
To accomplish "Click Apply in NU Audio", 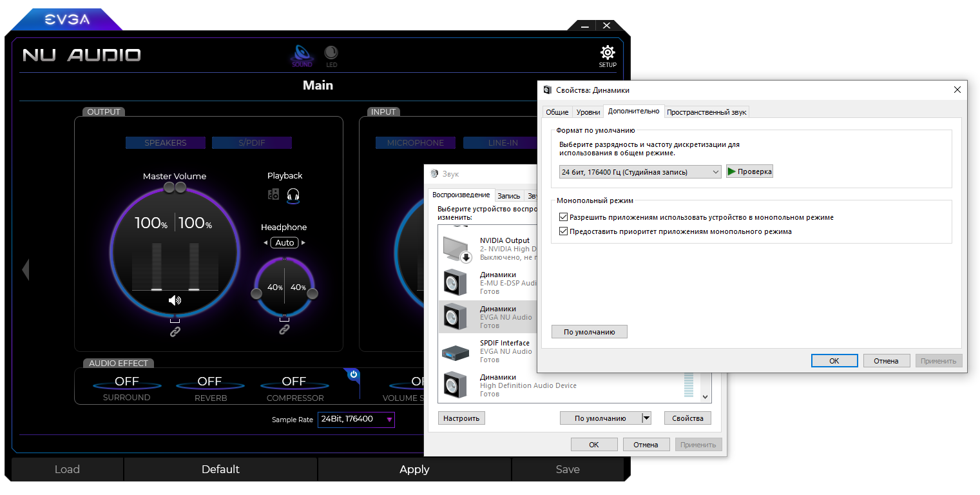I will tap(414, 469).
